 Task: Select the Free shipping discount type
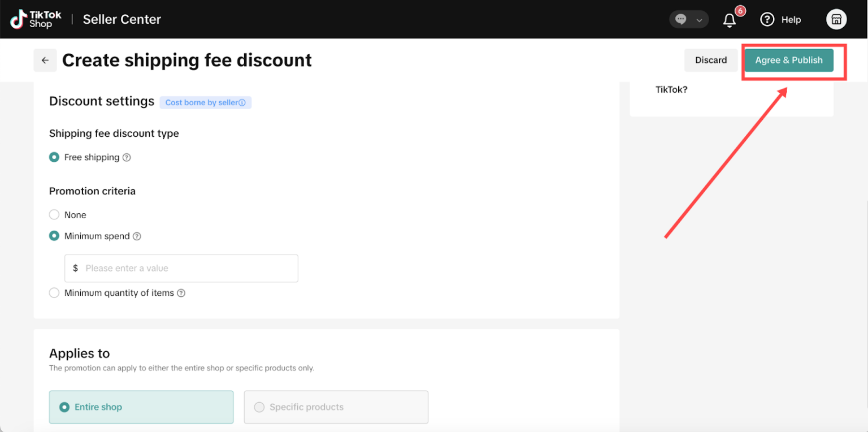click(x=54, y=157)
